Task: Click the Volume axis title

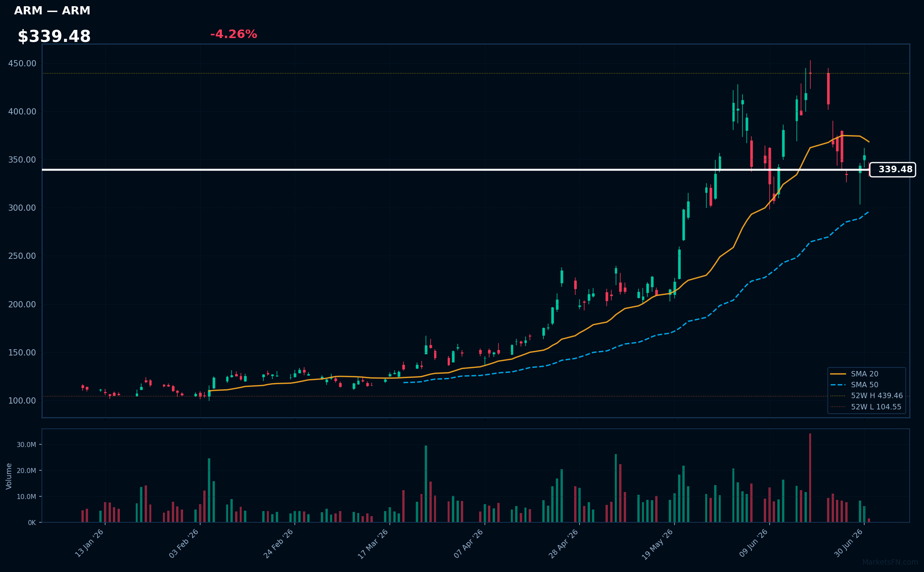Action: [9, 476]
